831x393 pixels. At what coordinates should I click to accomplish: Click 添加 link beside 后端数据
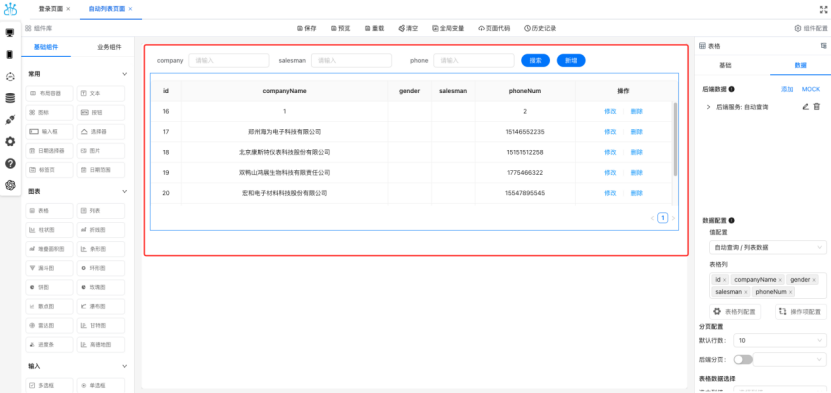pyautogui.click(x=787, y=90)
